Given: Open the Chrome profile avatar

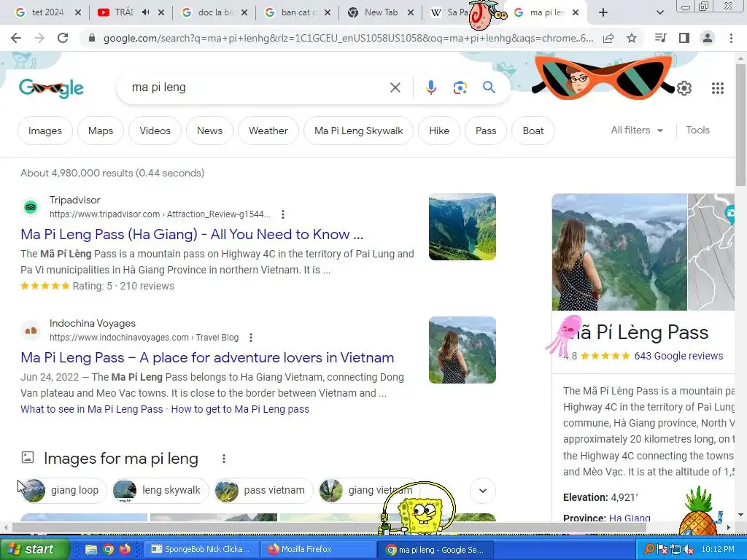Looking at the screenshot, I should tap(708, 38).
